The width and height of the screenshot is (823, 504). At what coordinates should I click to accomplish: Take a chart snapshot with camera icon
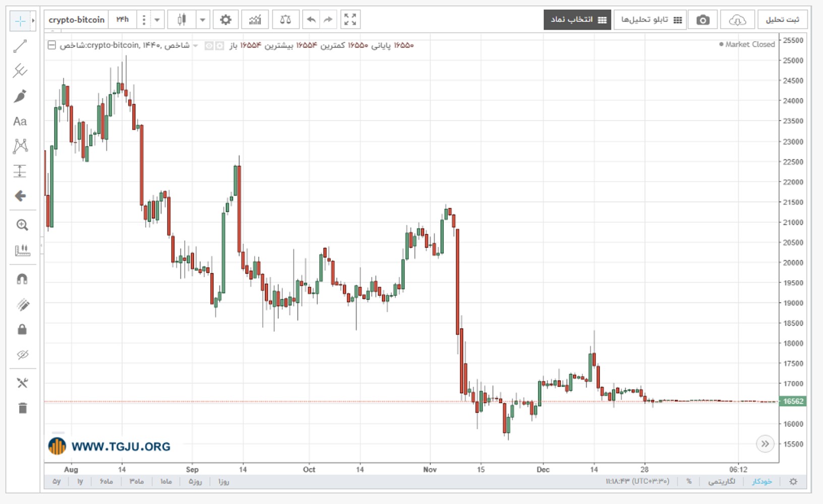(702, 20)
